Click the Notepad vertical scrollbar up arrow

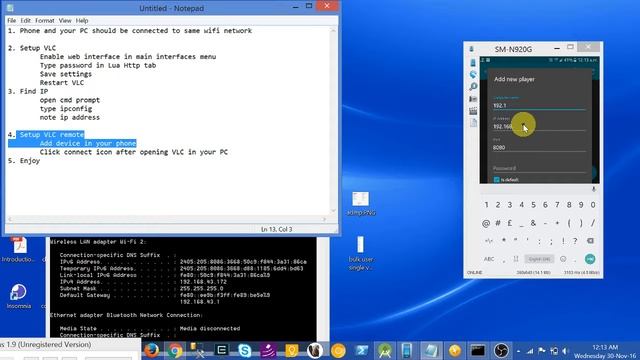[333, 31]
